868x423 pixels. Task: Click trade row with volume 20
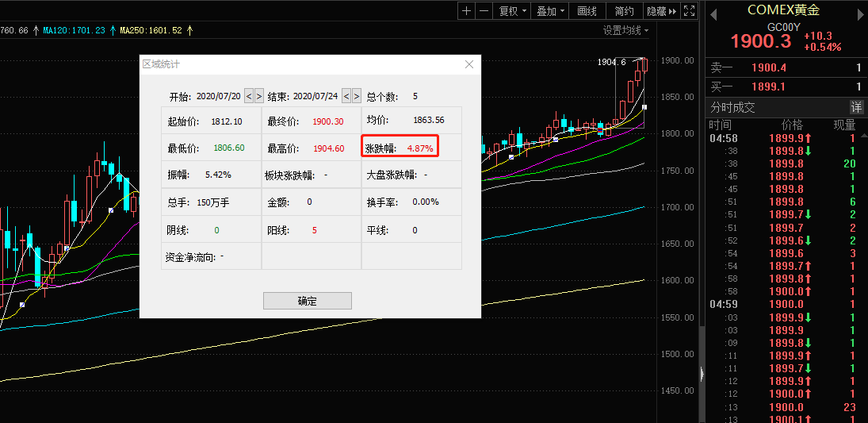click(x=785, y=163)
